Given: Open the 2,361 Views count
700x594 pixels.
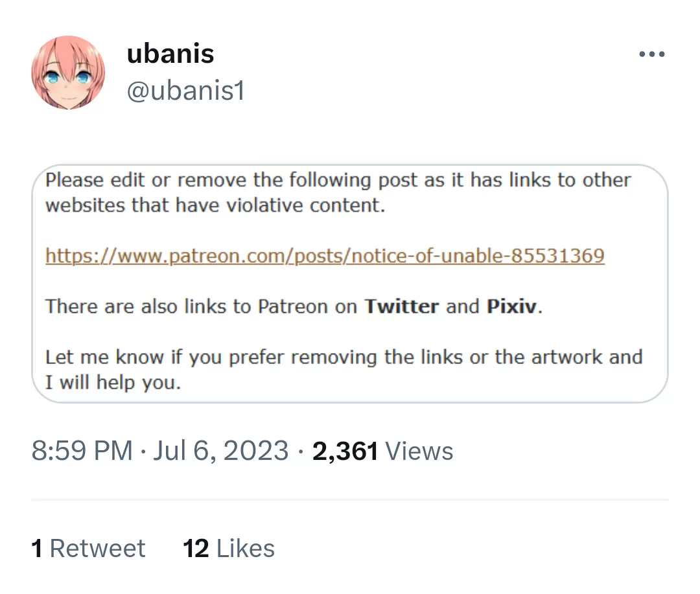Looking at the screenshot, I should (x=345, y=451).
